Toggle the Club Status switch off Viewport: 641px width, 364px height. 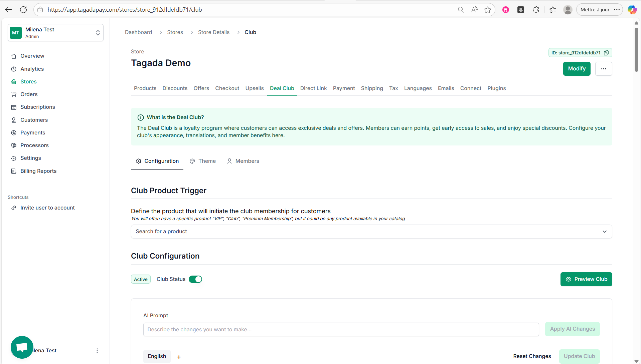point(195,279)
